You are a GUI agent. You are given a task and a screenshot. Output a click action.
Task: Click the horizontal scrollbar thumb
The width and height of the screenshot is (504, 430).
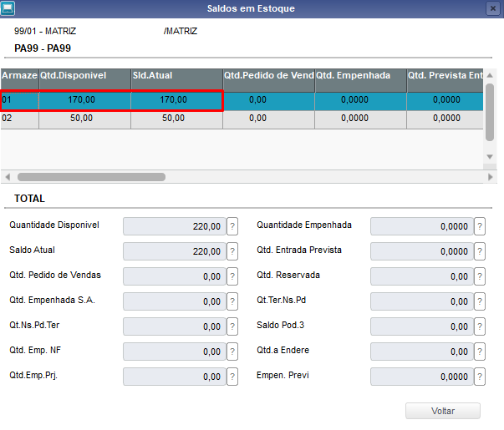92,177
